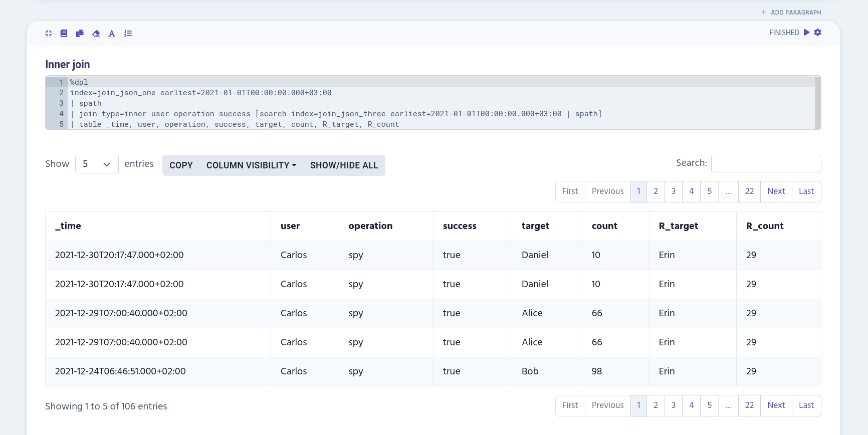
Task: Click 'Showing 1 to 5 of 106 entries'
Action: point(106,406)
